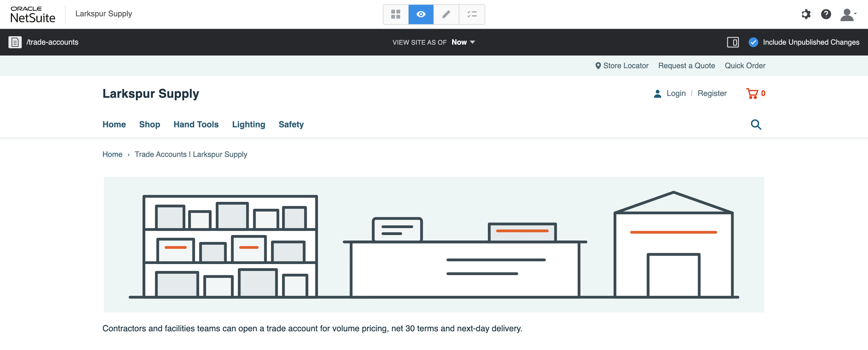Screen dimensions: 868x350
Task: Click Request a Quote link
Action: click(x=686, y=66)
